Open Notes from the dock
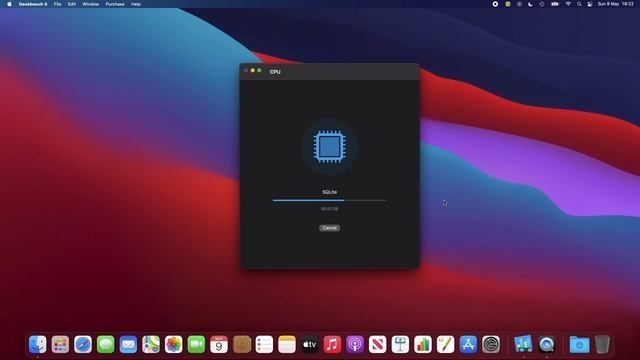Screen dimensions: 640x360 (x=287, y=344)
